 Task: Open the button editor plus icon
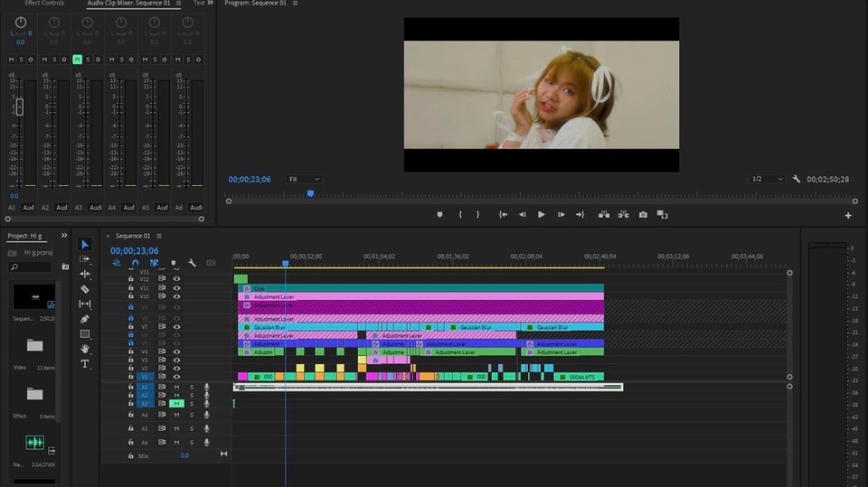[848, 216]
